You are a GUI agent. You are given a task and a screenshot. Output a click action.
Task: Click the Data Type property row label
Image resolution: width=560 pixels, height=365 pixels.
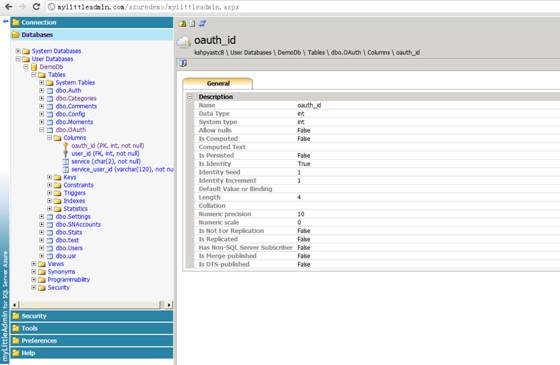click(214, 114)
